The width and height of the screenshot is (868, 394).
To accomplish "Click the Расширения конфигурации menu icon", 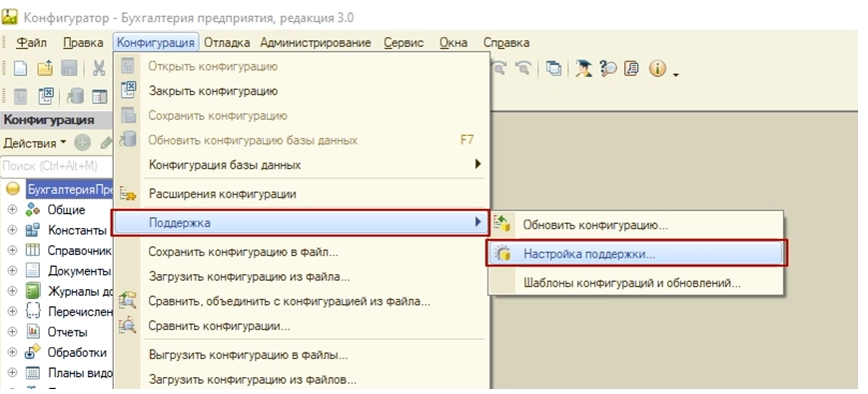I will (x=129, y=195).
